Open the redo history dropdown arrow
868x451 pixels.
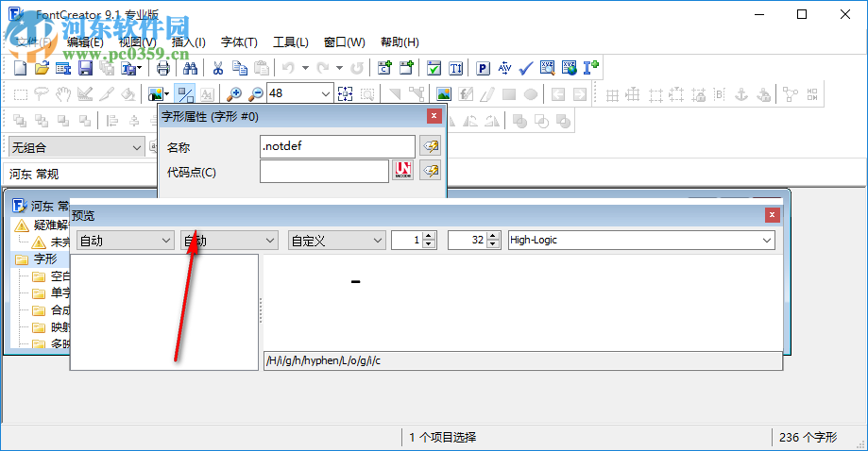pyautogui.click(x=339, y=68)
